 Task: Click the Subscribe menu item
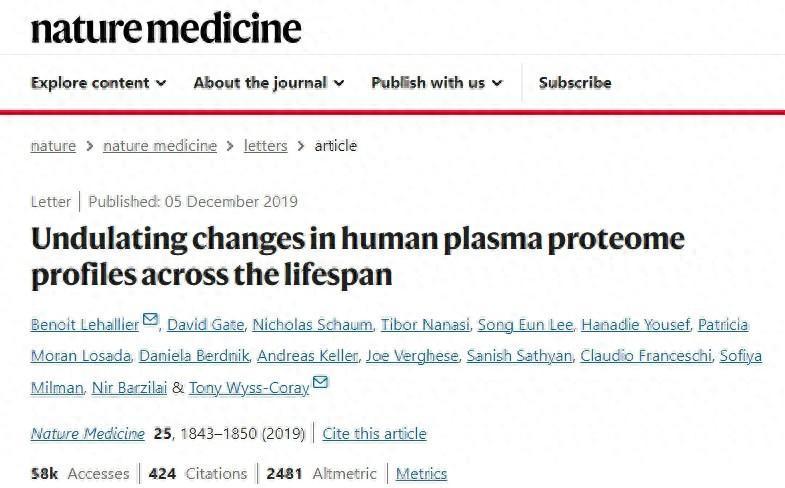[x=575, y=83]
